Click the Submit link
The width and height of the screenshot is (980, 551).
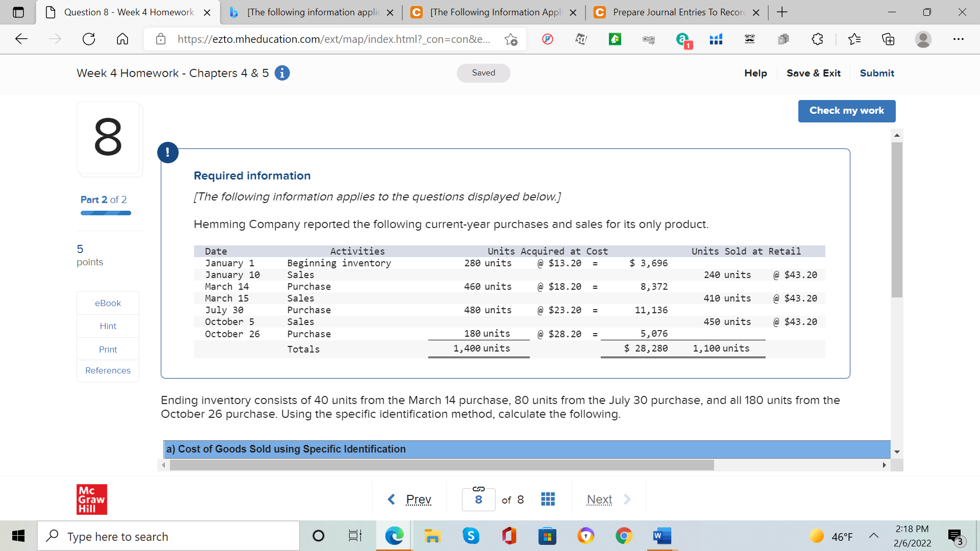877,73
